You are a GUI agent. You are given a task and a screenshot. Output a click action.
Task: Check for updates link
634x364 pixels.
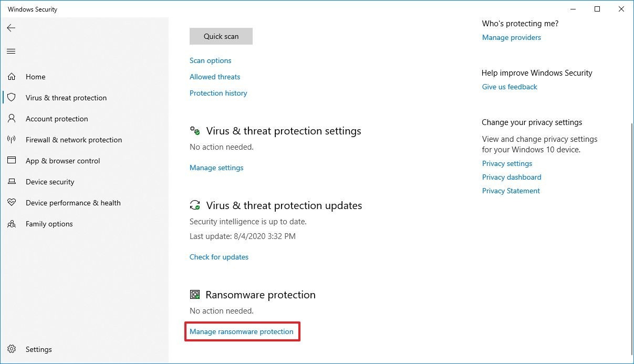[x=219, y=257]
